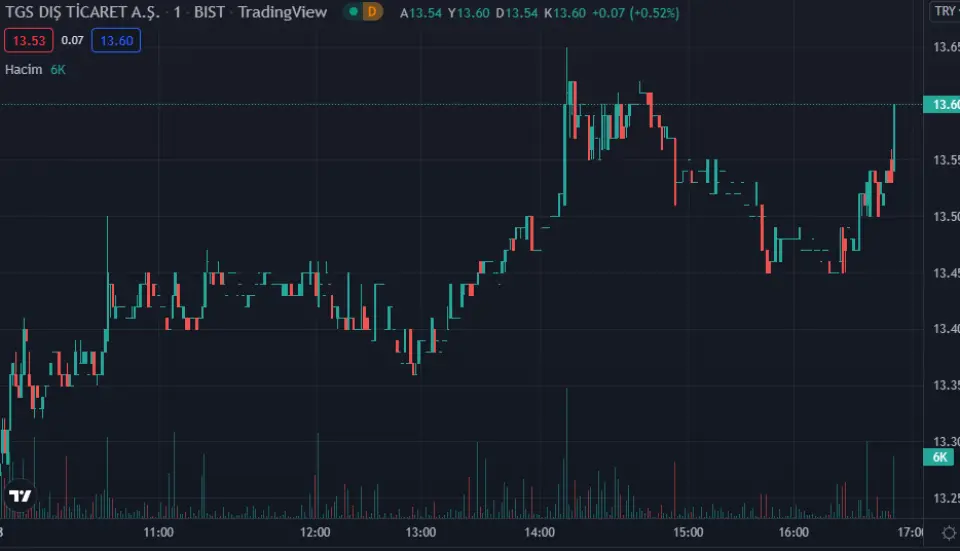This screenshot has height=551, width=960.
Task: Click the TradingView text in chart header
Action: (282, 13)
